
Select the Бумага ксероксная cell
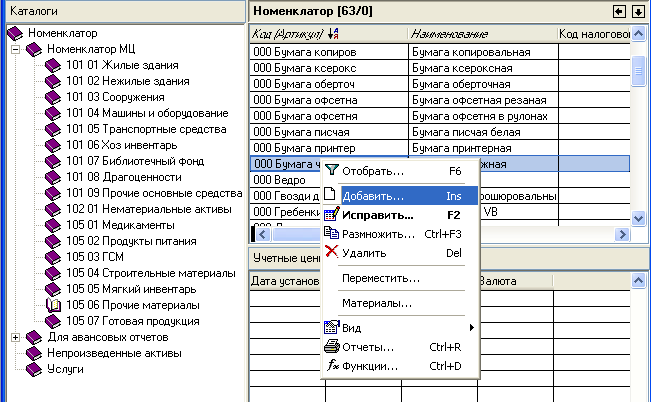pyautogui.click(x=483, y=68)
